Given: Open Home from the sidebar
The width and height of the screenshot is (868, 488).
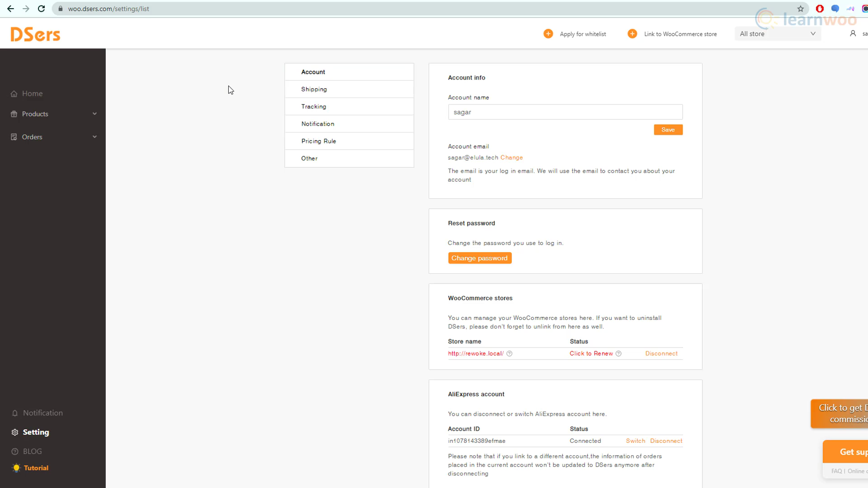Looking at the screenshot, I should click(x=32, y=94).
